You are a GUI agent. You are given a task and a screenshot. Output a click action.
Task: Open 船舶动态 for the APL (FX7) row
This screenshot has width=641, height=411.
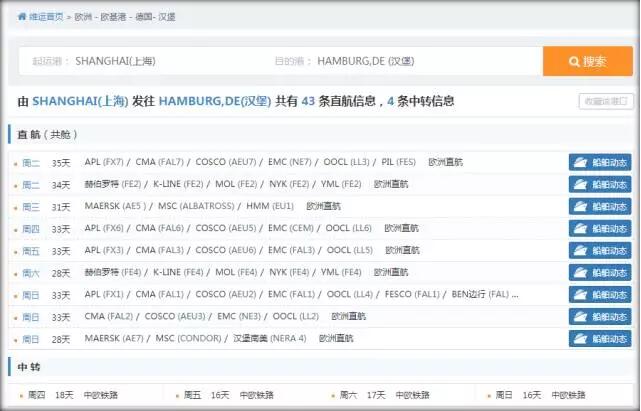tap(600, 162)
